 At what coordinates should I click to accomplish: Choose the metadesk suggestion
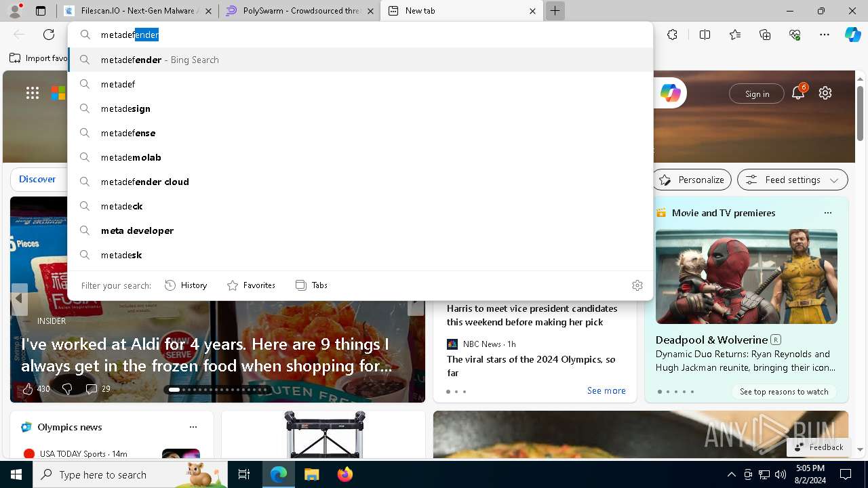pos(360,255)
